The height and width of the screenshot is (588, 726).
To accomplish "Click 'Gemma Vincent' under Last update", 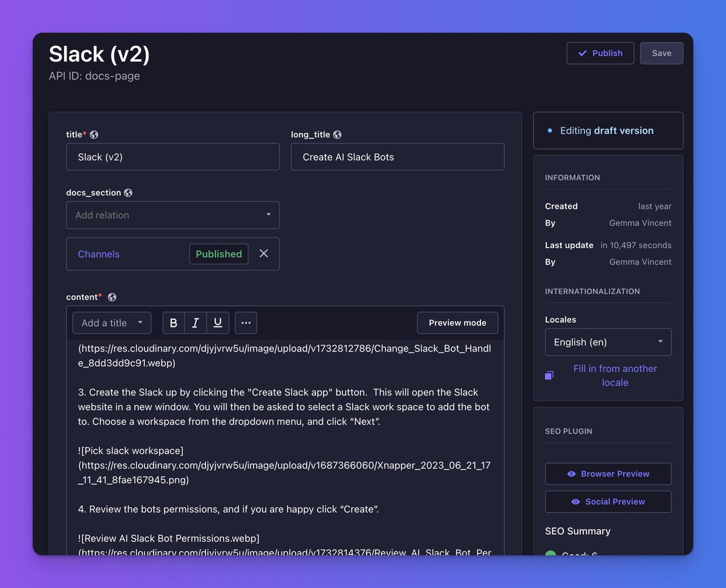I will pos(640,262).
